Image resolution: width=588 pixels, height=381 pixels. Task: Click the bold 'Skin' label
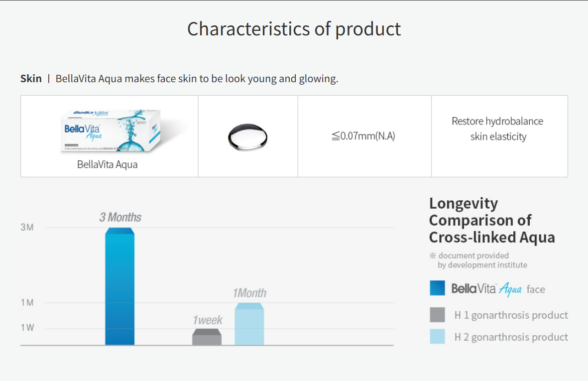pos(31,78)
